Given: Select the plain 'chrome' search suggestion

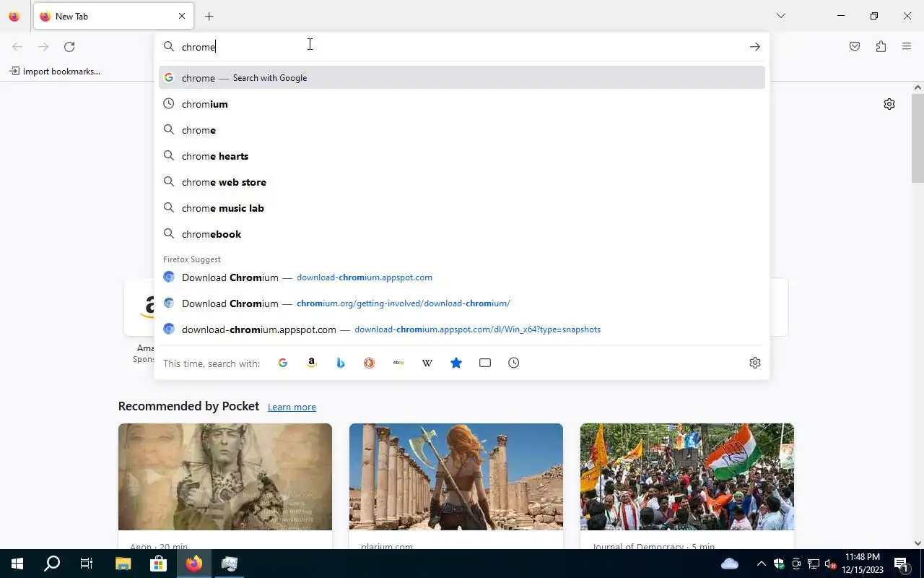Looking at the screenshot, I should [x=462, y=129].
